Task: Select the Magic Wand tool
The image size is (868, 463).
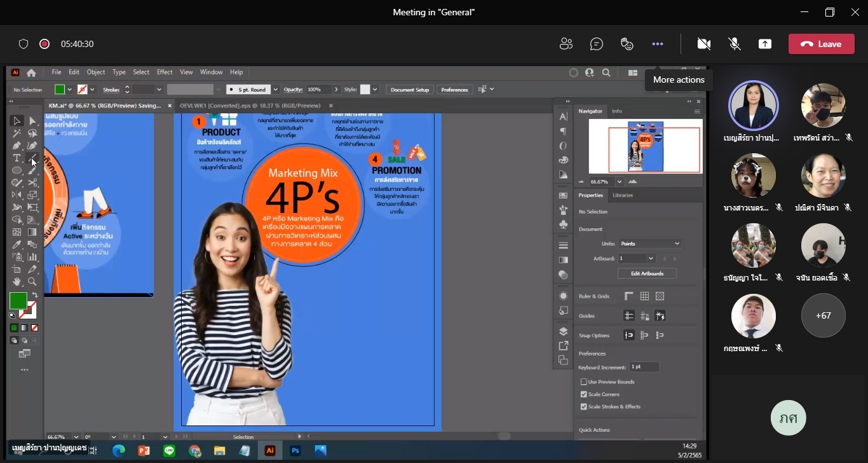Action: pyautogui.click(x=17, y=134)
